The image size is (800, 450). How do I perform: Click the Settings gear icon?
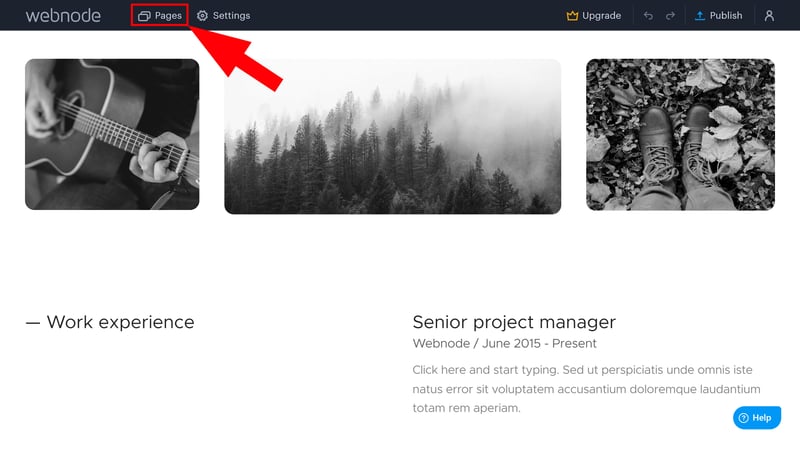point(203,16)
